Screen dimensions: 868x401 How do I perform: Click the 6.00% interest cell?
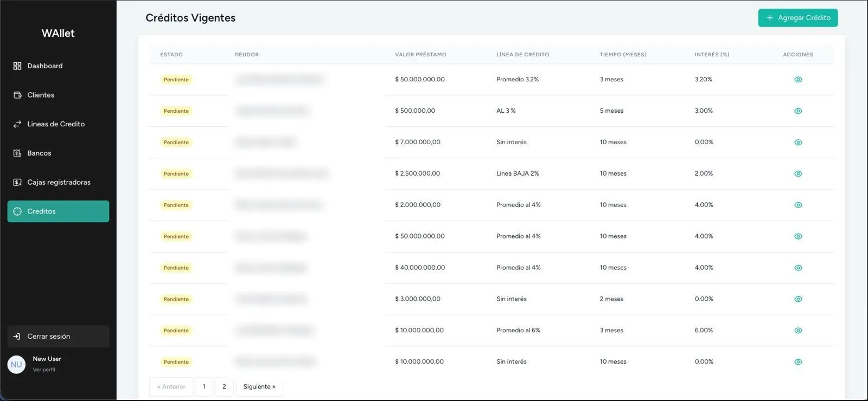[704, 331]
